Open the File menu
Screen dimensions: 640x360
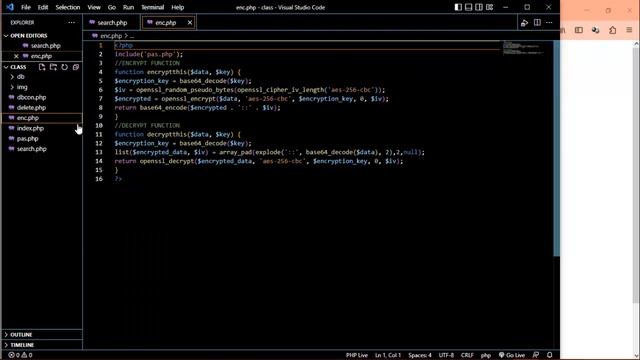[x=26, y=7]
